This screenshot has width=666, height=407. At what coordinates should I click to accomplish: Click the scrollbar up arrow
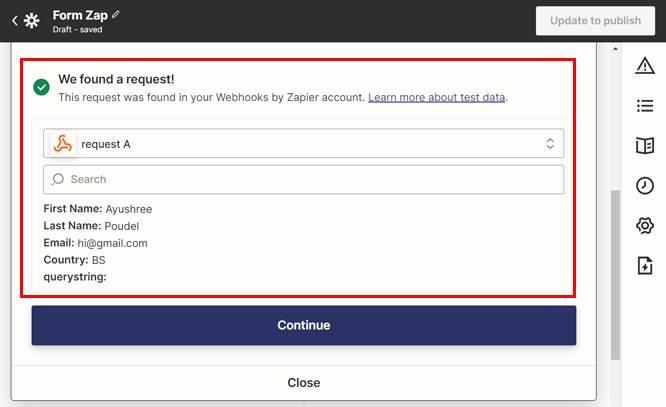[615, 49]
